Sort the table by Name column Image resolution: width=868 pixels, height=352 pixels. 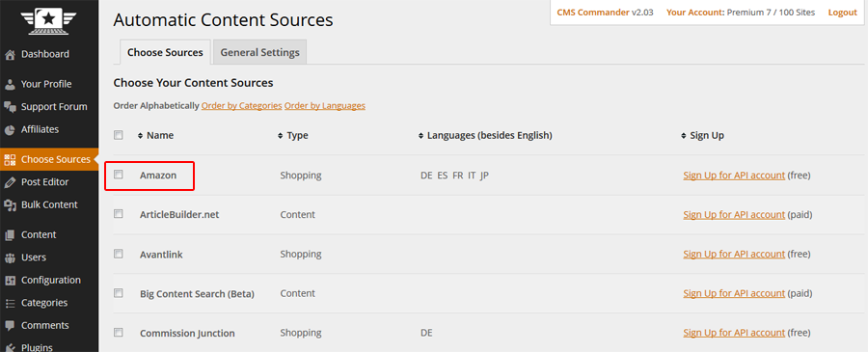coord(155,136)
